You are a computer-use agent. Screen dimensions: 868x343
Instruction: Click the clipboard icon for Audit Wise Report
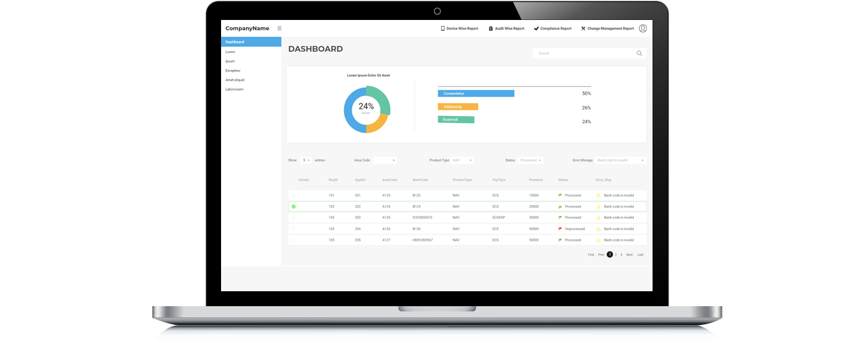click(x=491, y=28)
